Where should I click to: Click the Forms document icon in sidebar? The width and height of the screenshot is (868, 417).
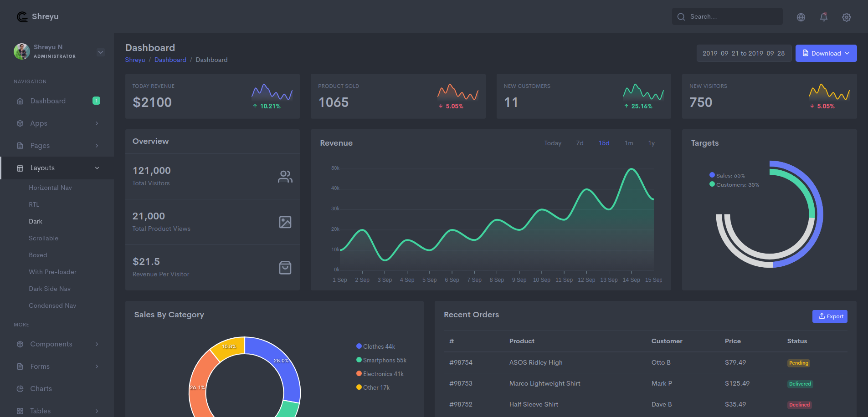20,366
